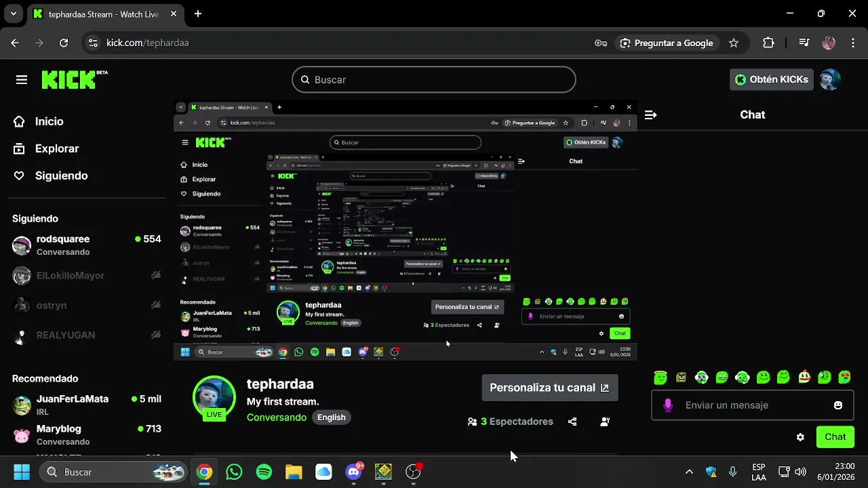Open the ostryn channel

click(x=87, y=306)
